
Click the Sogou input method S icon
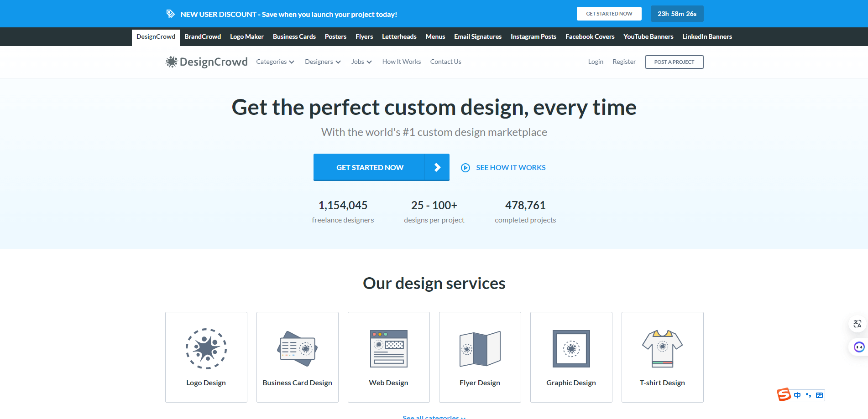point(784,394)
